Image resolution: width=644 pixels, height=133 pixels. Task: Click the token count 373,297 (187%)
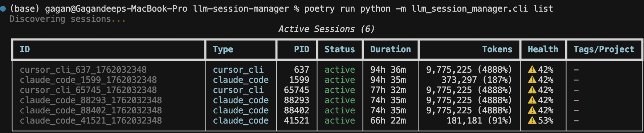coord(477,80)
